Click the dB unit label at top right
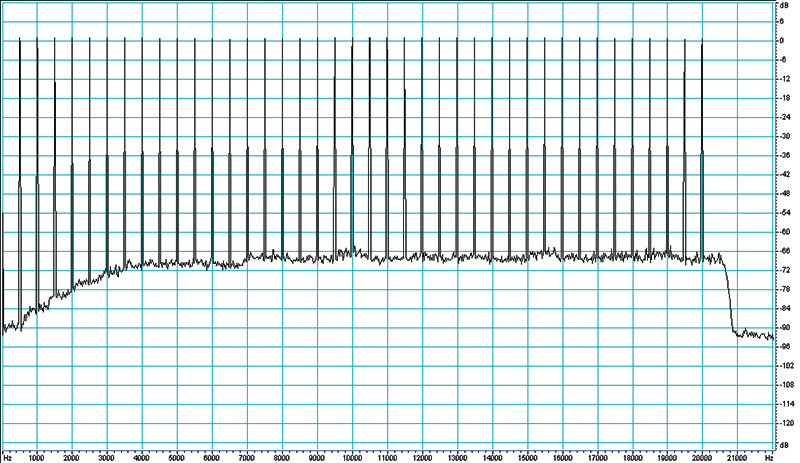800x463 pixels. tap(785, 5)
